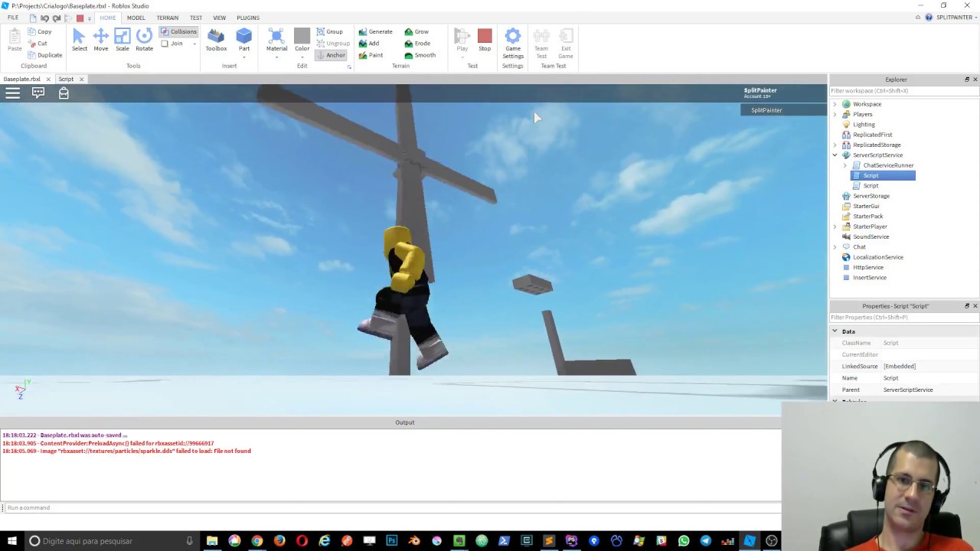This screenshot has width=980, height=551.
Task: Stop the running play test
Action: (485, 40)
